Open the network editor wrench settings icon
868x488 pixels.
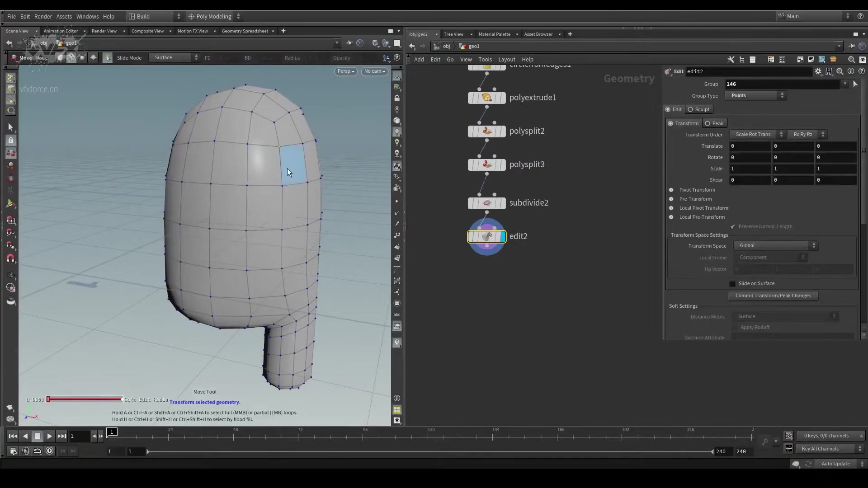pyautogui.click(x=731, y=59)
